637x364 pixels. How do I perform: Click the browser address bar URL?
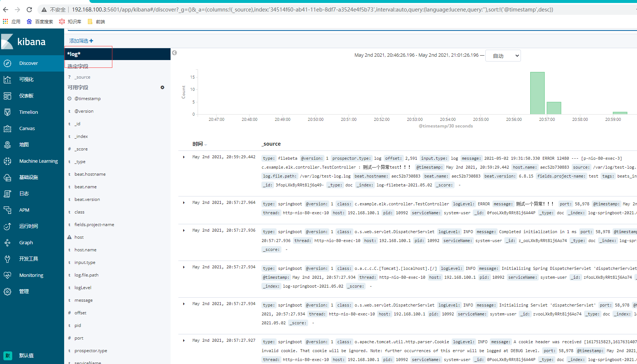(312, 10)
